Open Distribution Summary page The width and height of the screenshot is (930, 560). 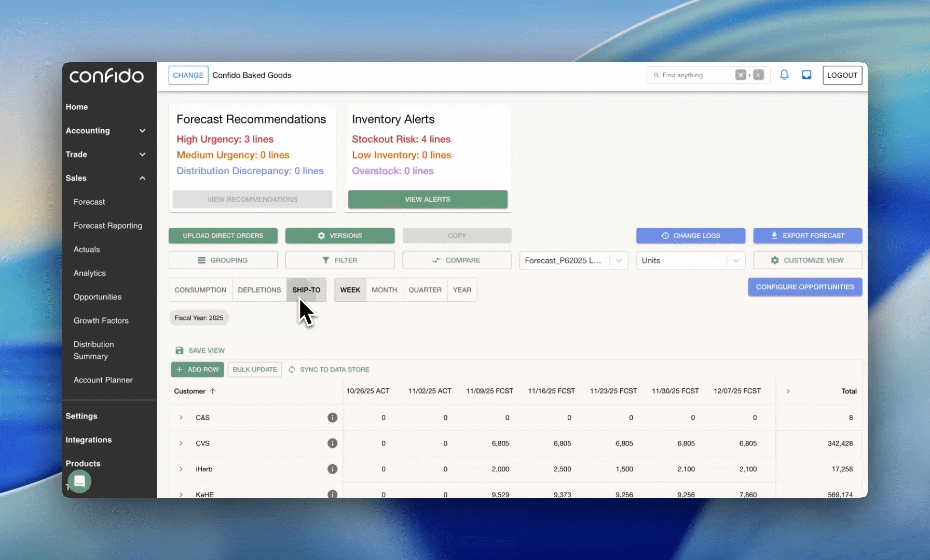point(94,351)
